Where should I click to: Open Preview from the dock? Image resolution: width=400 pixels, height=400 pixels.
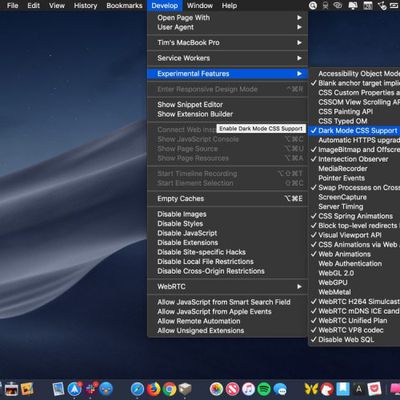[x=58, y=389]
